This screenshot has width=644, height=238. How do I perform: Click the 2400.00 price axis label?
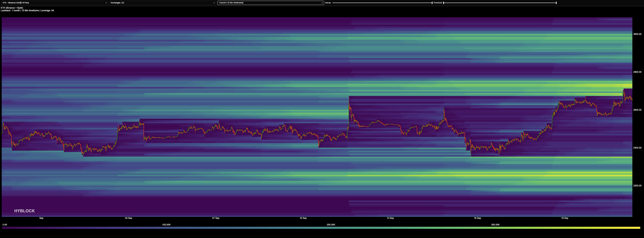point(637,148)
